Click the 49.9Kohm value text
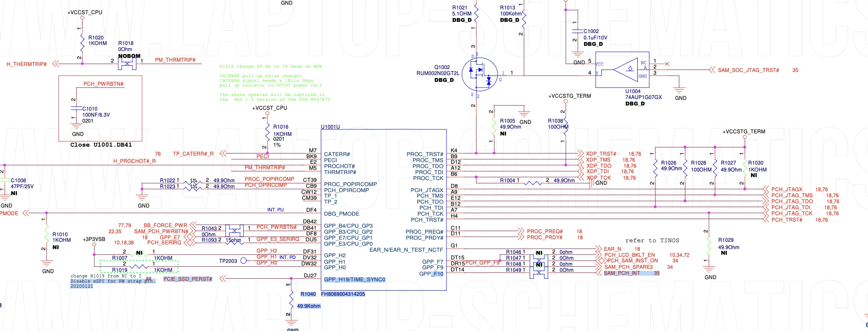 click(x=309, y=306)
